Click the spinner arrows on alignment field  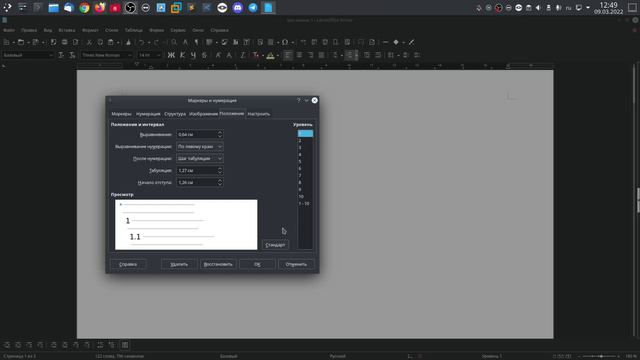pyautogui.click(x=220, y=134)
